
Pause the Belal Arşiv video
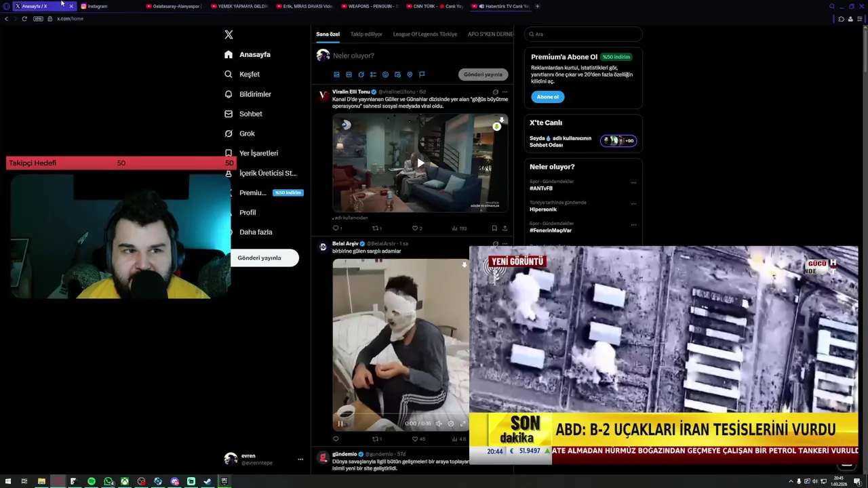click(340, 424)
